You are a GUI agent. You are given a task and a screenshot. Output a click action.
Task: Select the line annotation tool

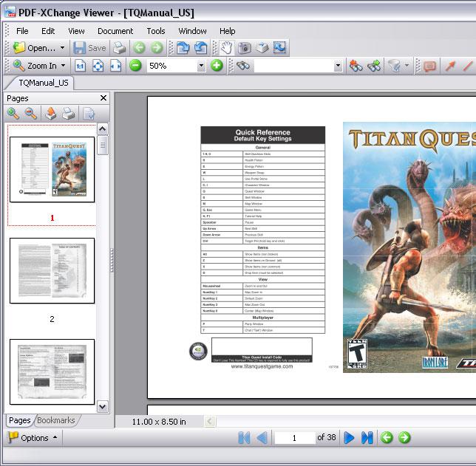(x=468, y=66)
